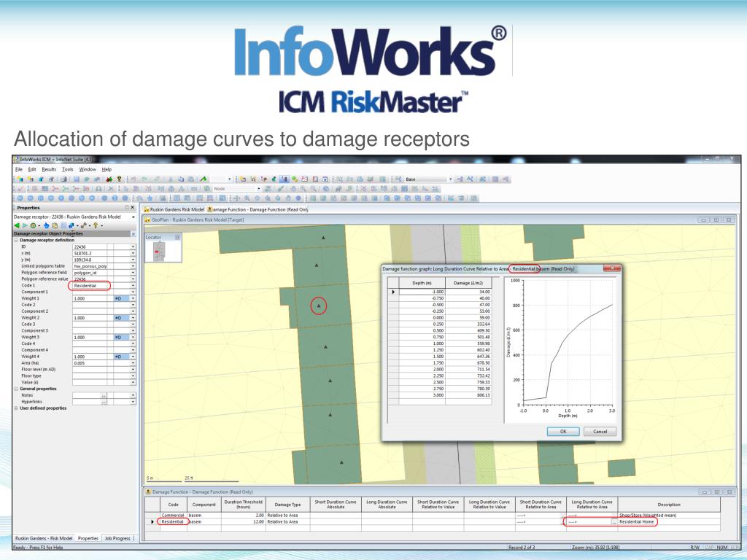Screen dimensions: 747x560
Task: Click Cancel in Damage function graph dialog
Action: 600,432
